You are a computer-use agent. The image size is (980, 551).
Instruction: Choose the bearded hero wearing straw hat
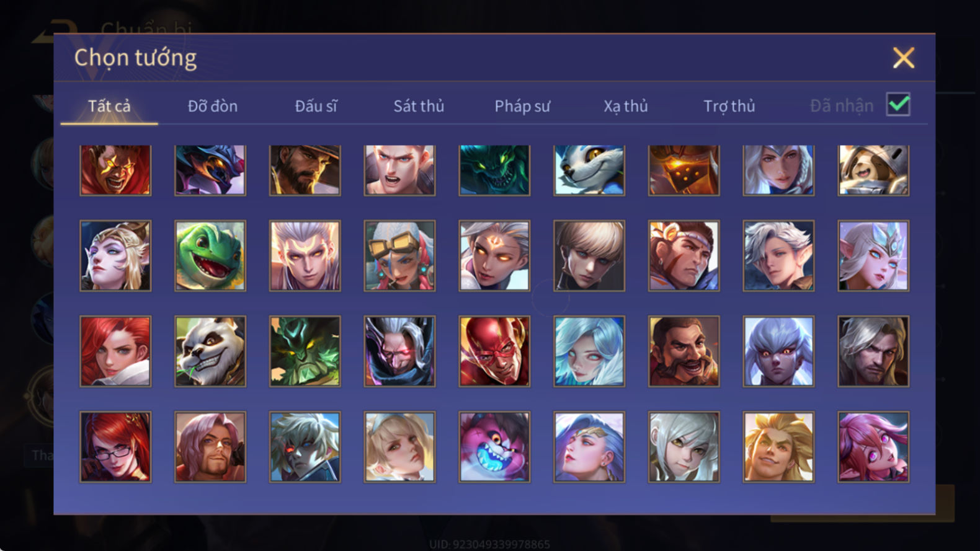[305, 170]
